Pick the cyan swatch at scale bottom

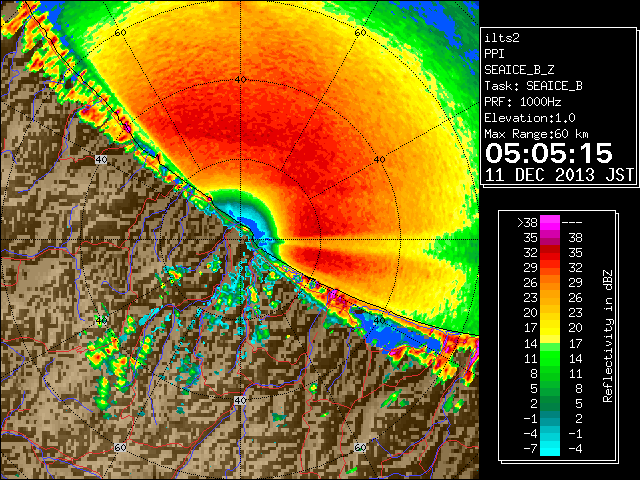point(550,449)
